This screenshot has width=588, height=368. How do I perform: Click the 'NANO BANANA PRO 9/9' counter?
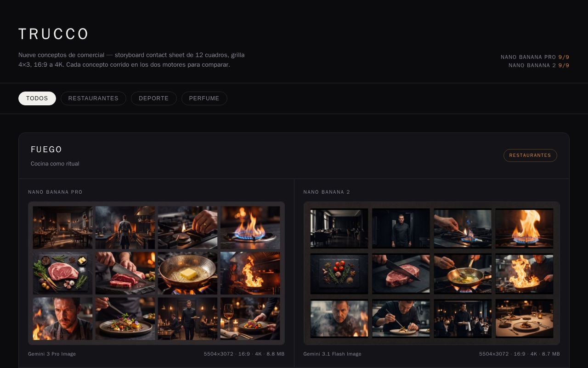click(x=535, y=57)
